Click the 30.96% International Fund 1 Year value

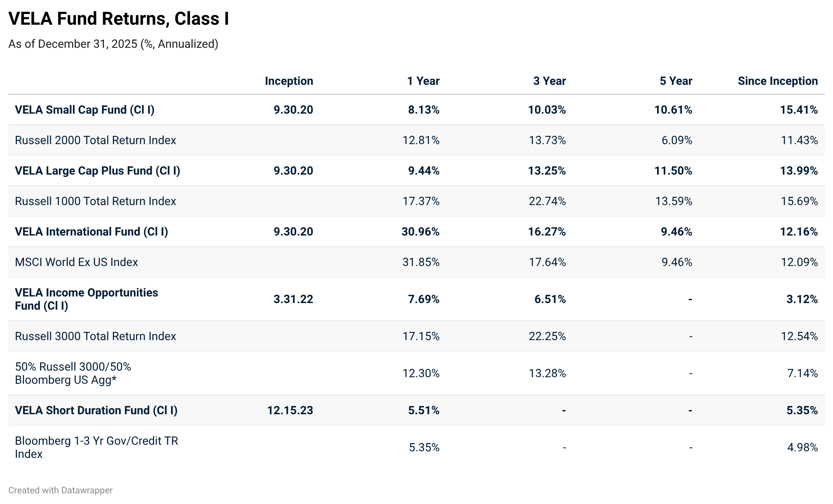(420, 231)
